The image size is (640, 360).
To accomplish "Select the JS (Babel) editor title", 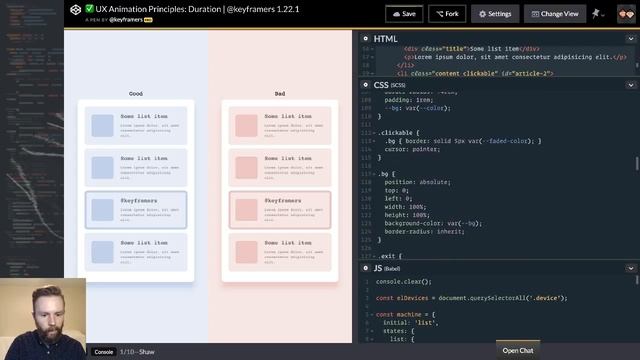I will pyautogui.click(x=387, y=269).
